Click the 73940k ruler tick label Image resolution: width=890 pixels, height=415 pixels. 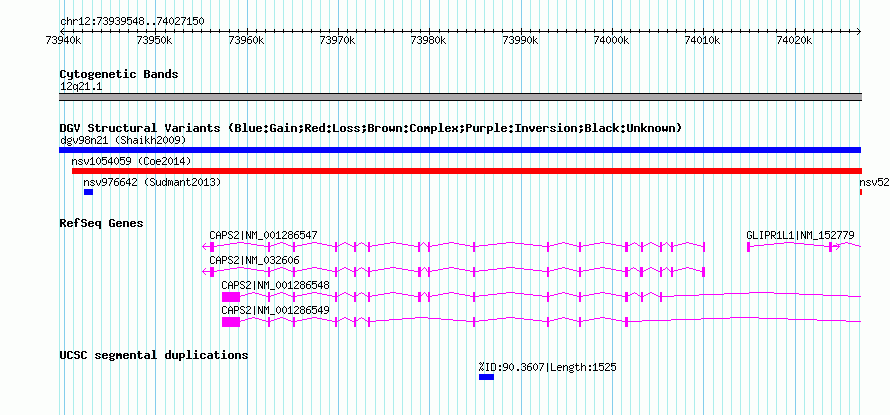tap(64, 40)
